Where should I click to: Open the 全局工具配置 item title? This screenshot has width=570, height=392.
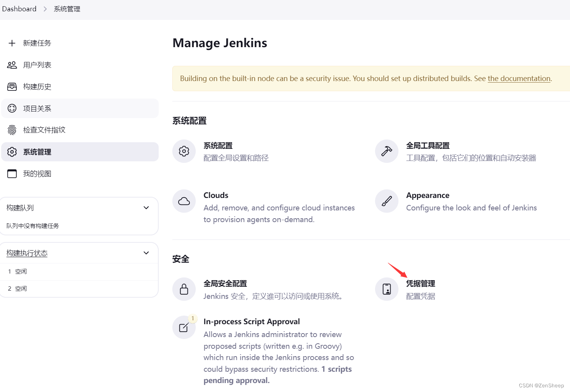pos(428,146)
